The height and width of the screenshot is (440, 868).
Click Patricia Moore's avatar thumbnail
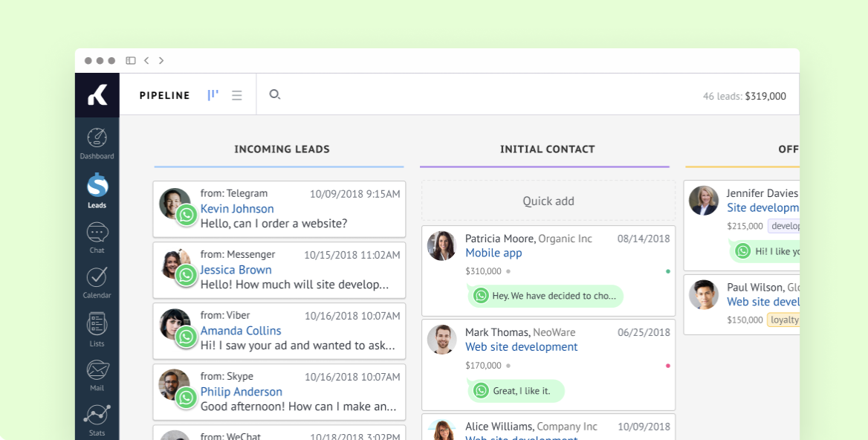(441, 246)
